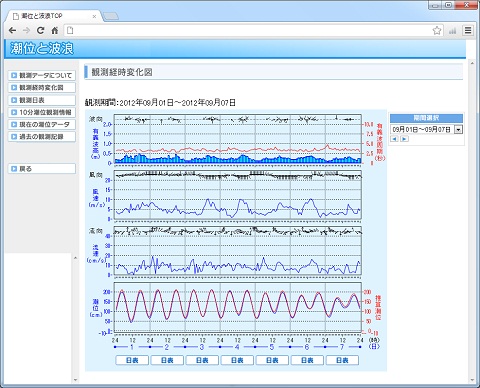The image size is (480, 388).
Task: Click the next period arrow icon
Action: pyautogui.click(x=404, y=139)
